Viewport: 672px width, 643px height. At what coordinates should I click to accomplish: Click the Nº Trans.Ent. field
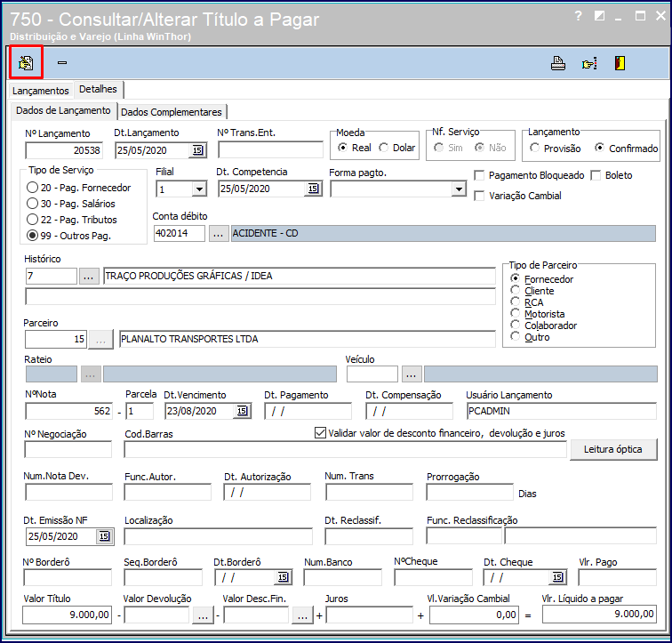point(270,150)
